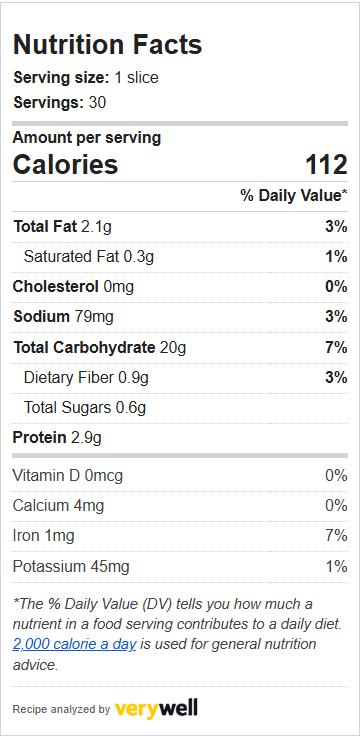Select the Nutrition Facts heading

[x=107, y=45]
